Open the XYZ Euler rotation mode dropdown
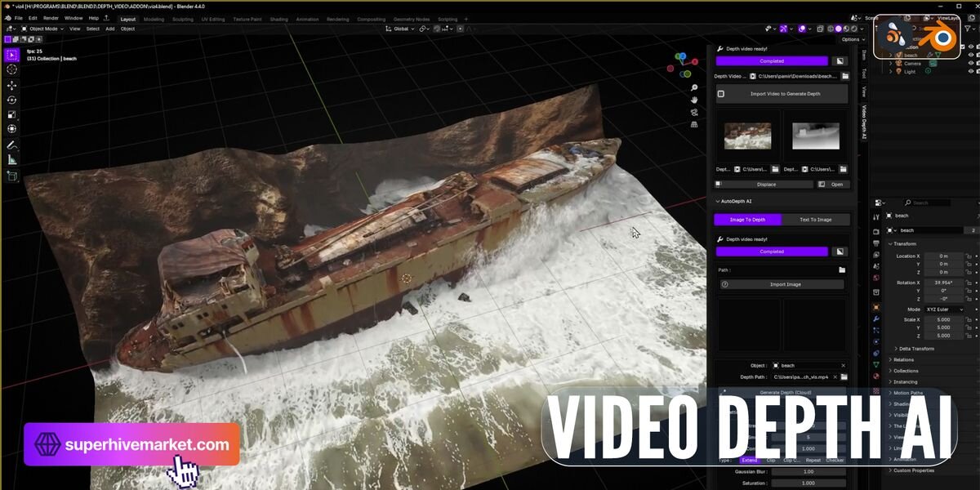The image size is (980, 490). [944, 310]
